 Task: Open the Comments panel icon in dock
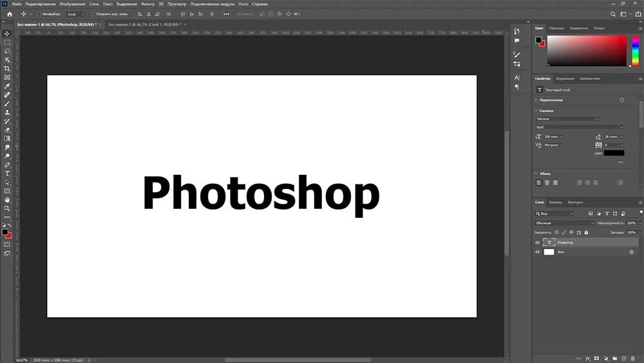click(x=516, y=41)
